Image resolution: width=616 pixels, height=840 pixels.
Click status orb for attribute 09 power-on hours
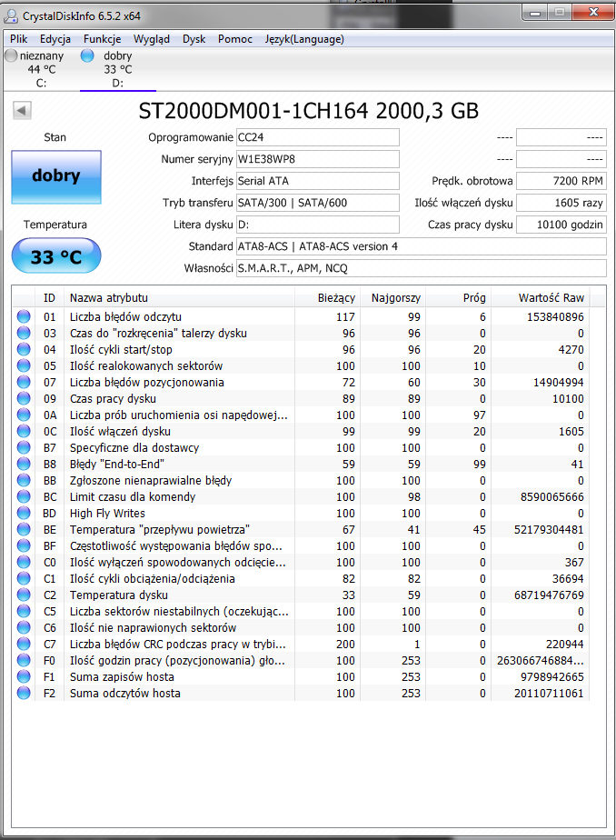coord(24,398)
